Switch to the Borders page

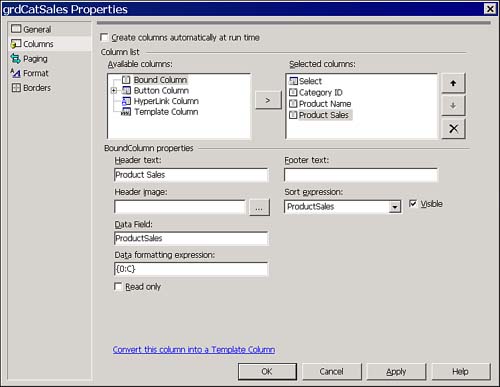tap(37, 88)
